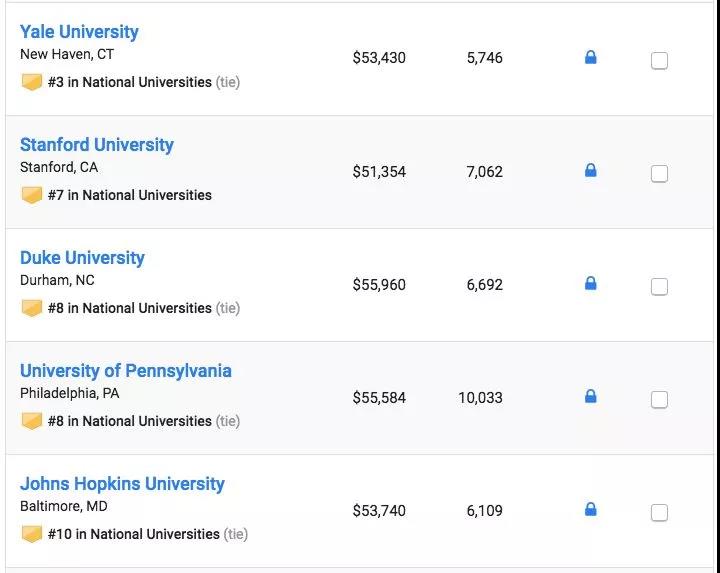Follow the Duke University link
This screenshot has width=720, height=573.
[x=82, y=258]
